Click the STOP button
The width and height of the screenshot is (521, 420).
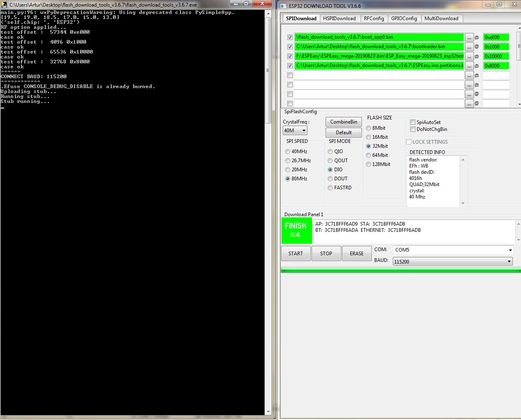tap(326, 254)
